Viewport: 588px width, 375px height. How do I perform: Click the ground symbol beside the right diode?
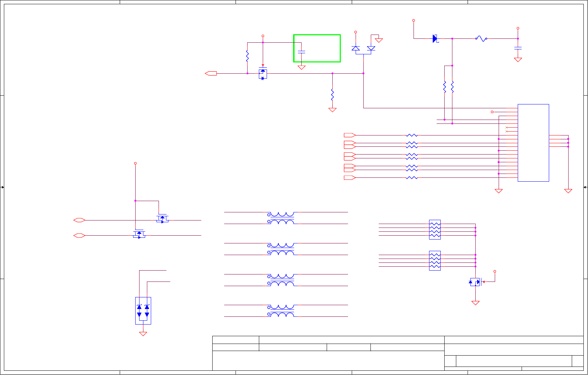click(x=379, y=40)
